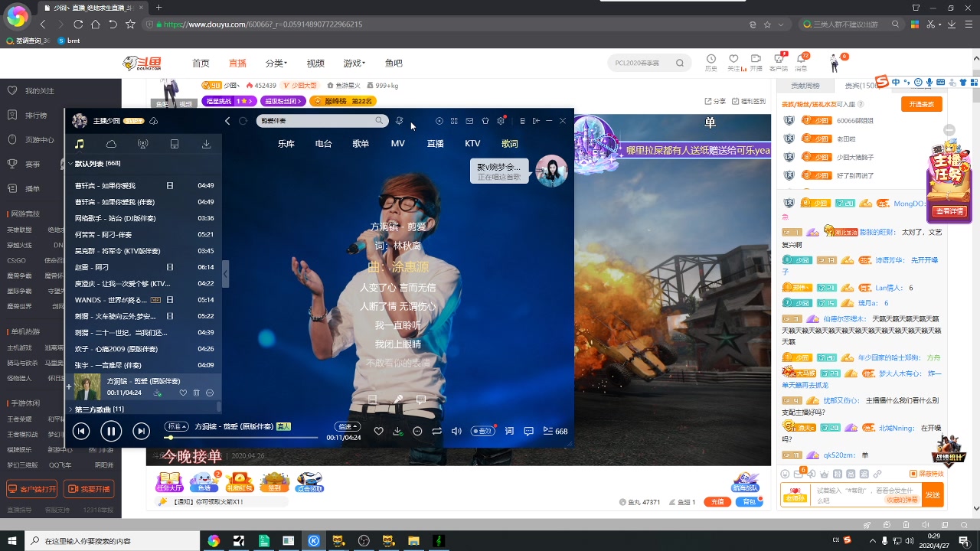This screenshot has width=980, height=551.
Task: Switch to the 歌词 lyrics tab
Action: 510,143
